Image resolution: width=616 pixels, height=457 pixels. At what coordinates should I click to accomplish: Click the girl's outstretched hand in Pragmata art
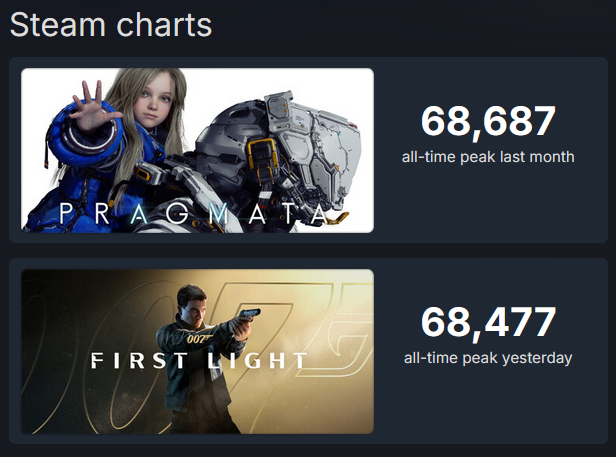pyautogui.click(x=92, y=106)
